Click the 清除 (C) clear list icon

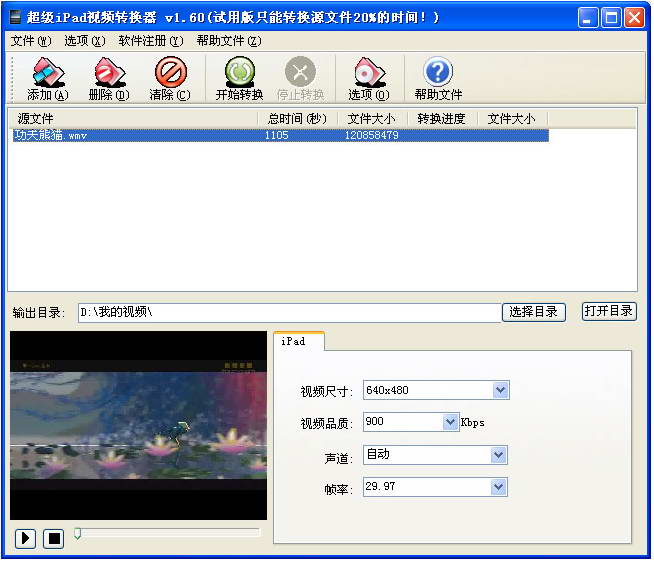(x=170, y=79)
